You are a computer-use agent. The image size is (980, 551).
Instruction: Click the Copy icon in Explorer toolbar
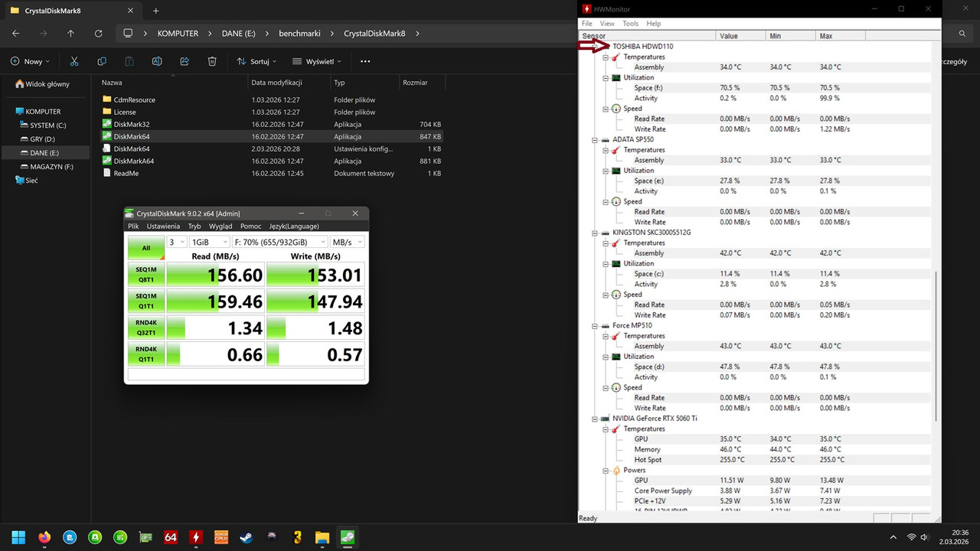tap(102, 61)
